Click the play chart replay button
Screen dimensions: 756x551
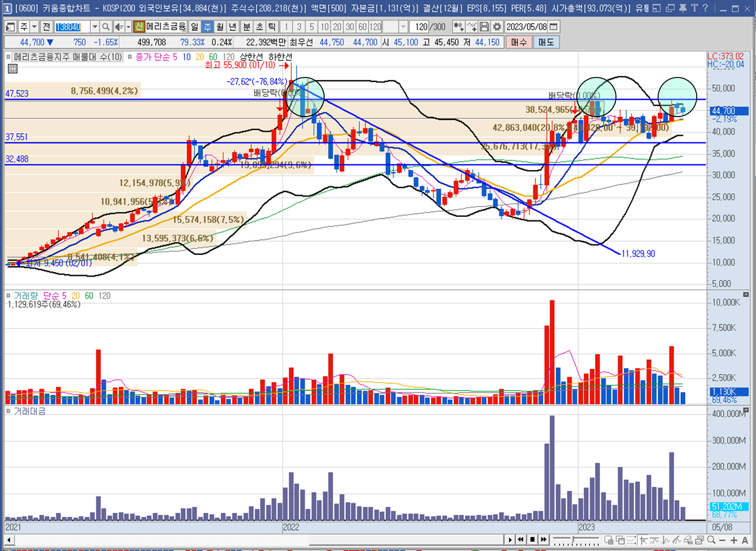[x=510, y=540]
